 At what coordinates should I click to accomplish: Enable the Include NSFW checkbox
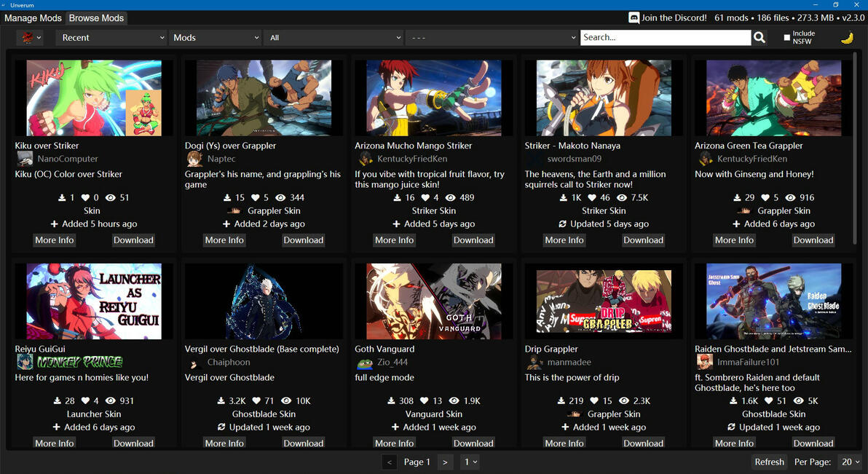pos(786,38)
